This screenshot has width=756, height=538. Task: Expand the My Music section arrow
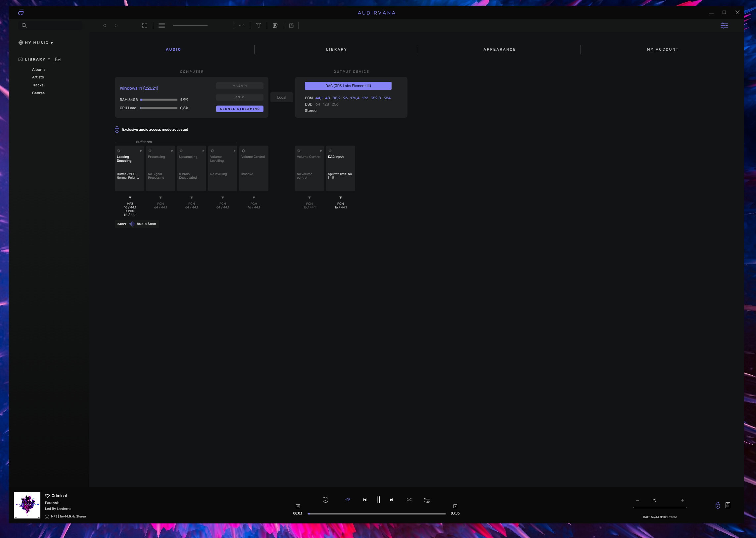coord(52,43)
